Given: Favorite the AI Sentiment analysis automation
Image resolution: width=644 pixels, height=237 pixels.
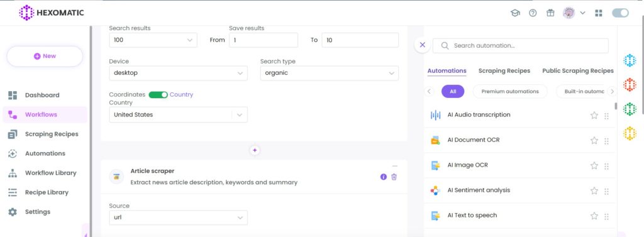Looking at the screenshot, I should click(x=594, y=190).
